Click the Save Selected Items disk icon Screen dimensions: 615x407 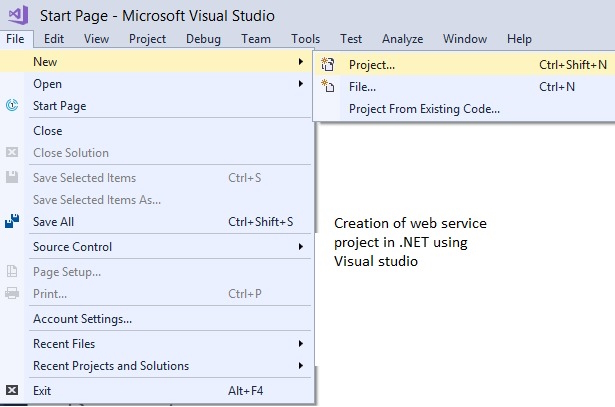tap(12, 178)
